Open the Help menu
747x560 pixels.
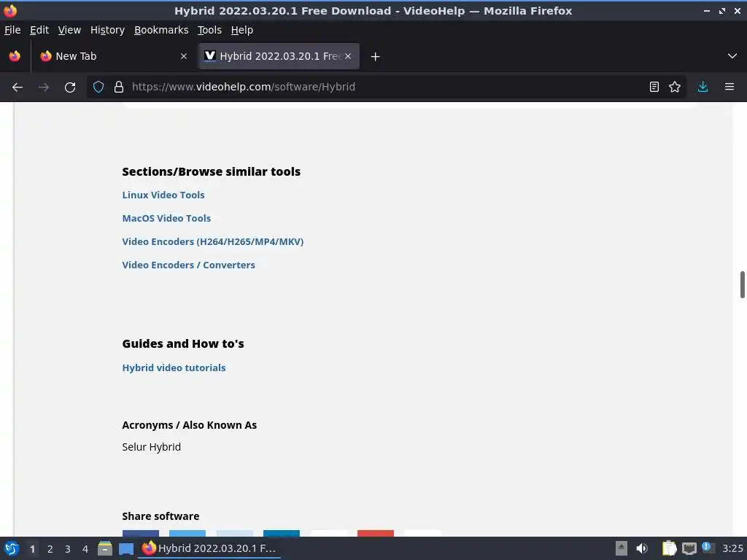[242, 30]
